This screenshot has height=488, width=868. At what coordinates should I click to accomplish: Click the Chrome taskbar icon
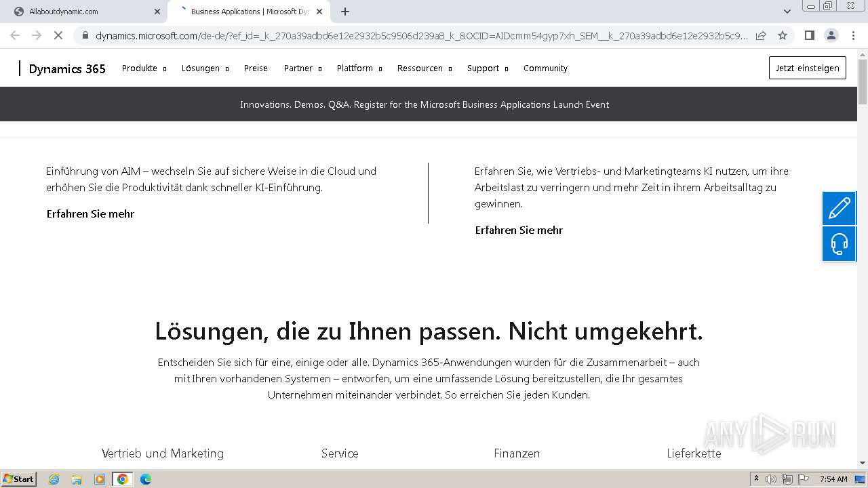click(x=123, y=479)
